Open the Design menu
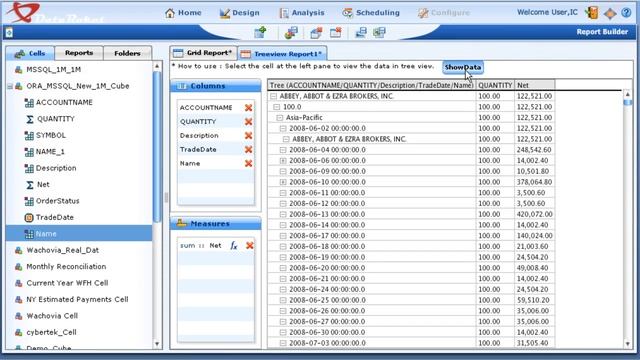This screenshot has height=360, width=640. (239, 13)
